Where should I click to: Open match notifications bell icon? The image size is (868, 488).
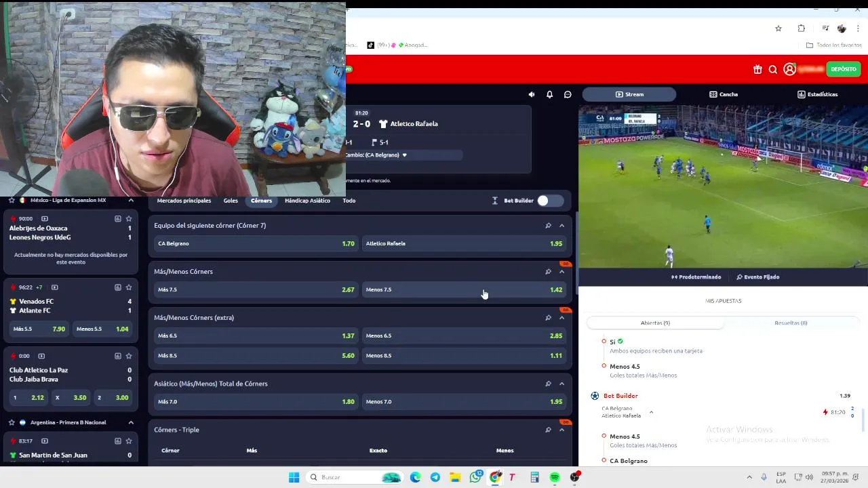point(549,94)
